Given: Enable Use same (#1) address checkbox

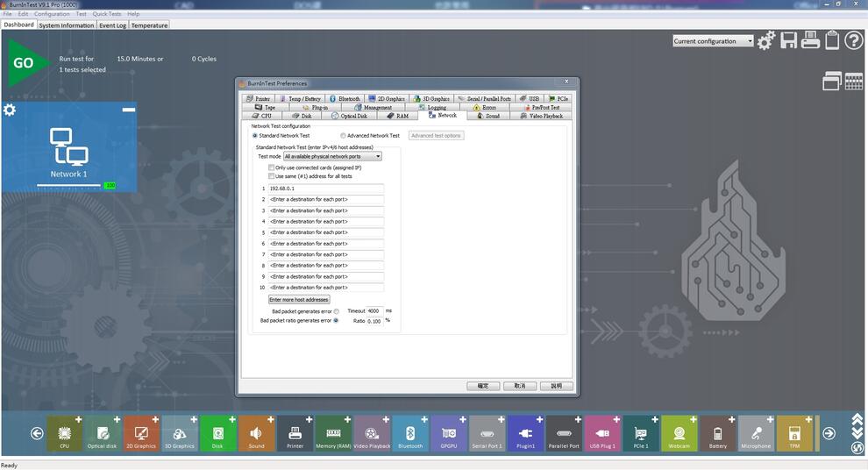Looking at the screenshot, I should point(271,176).
